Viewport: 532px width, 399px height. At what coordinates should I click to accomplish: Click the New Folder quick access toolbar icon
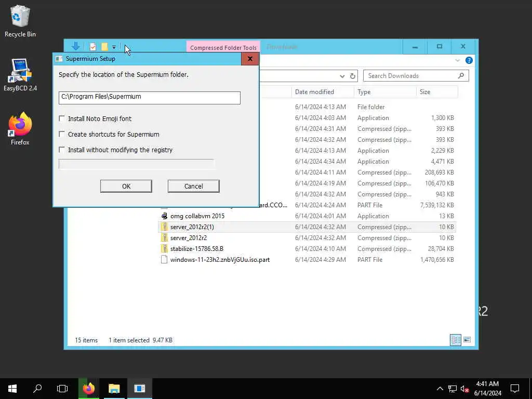click(104, 47)
